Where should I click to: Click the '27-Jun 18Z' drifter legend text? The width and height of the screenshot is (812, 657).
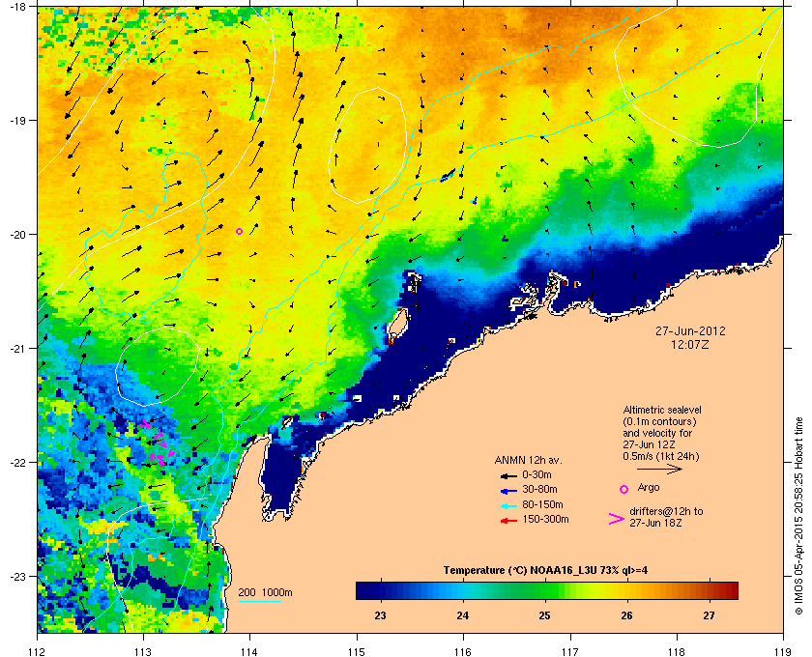(x=655, y=523)
